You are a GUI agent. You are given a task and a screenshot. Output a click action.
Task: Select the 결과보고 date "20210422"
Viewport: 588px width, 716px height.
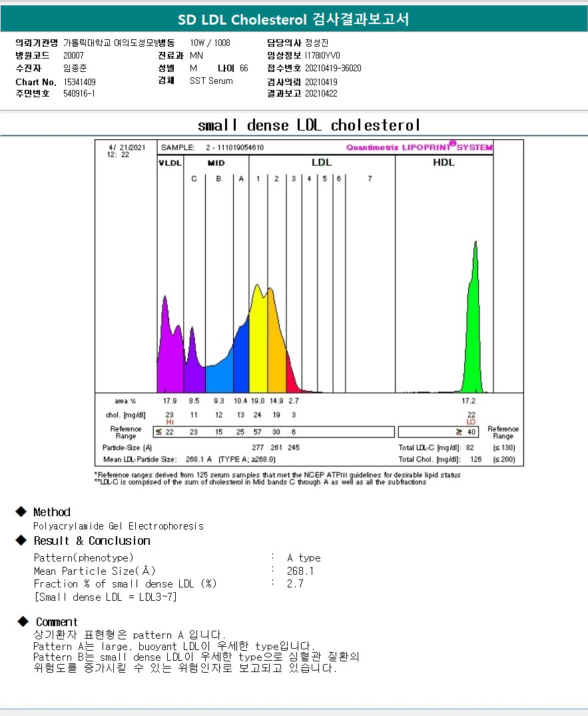point(322,94)
